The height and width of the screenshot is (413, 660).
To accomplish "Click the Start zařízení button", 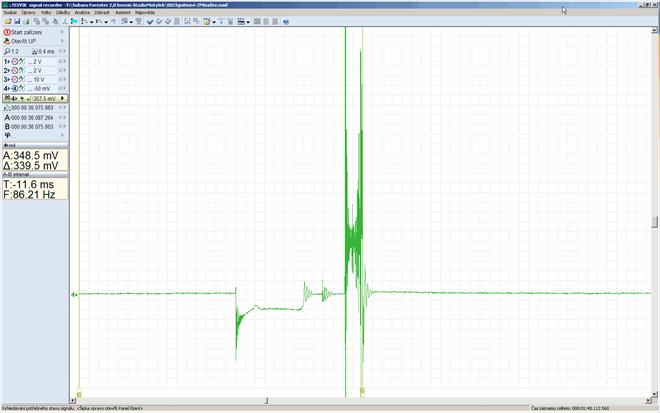I will tap(35, 32).
